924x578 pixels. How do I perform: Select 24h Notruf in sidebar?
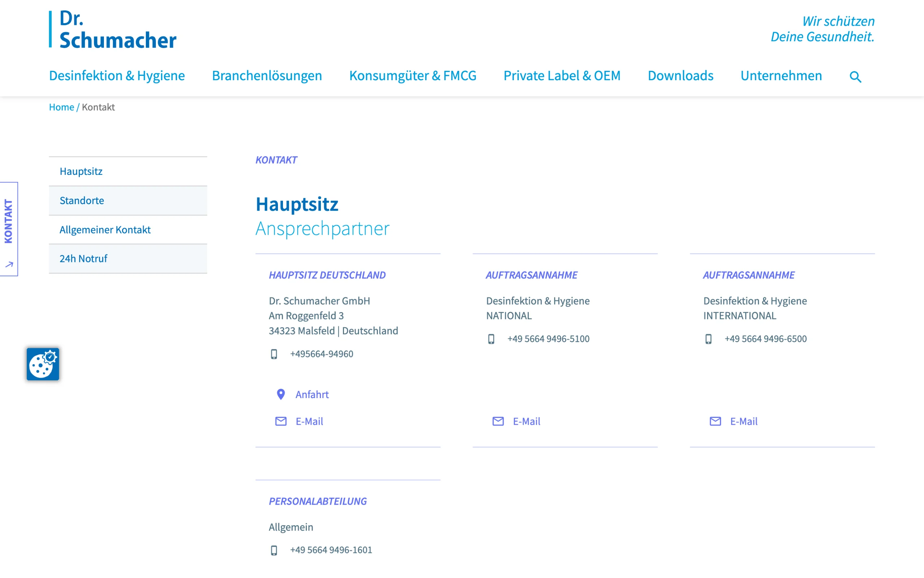[x=128, y=258]
